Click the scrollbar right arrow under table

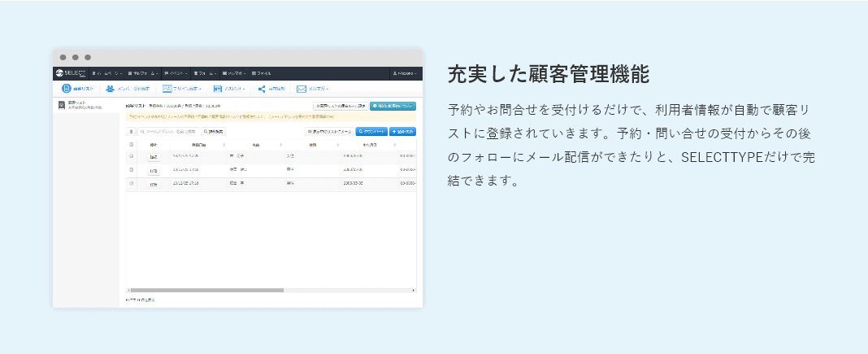(x=414, y=290)
